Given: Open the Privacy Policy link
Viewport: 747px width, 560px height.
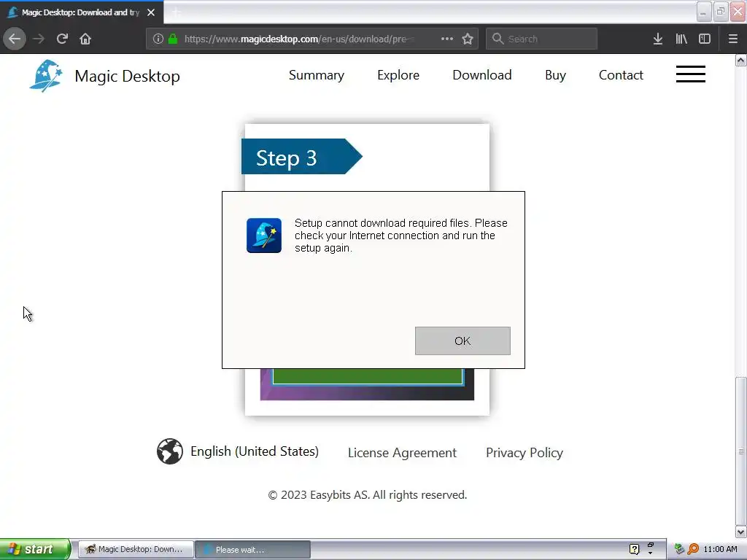Looking at the screenshot, I should (524, 452).
